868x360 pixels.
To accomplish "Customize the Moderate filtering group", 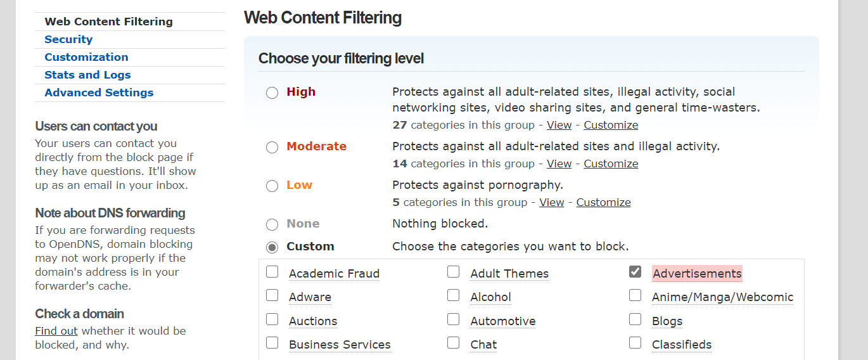I will click(x=611, y=164).
